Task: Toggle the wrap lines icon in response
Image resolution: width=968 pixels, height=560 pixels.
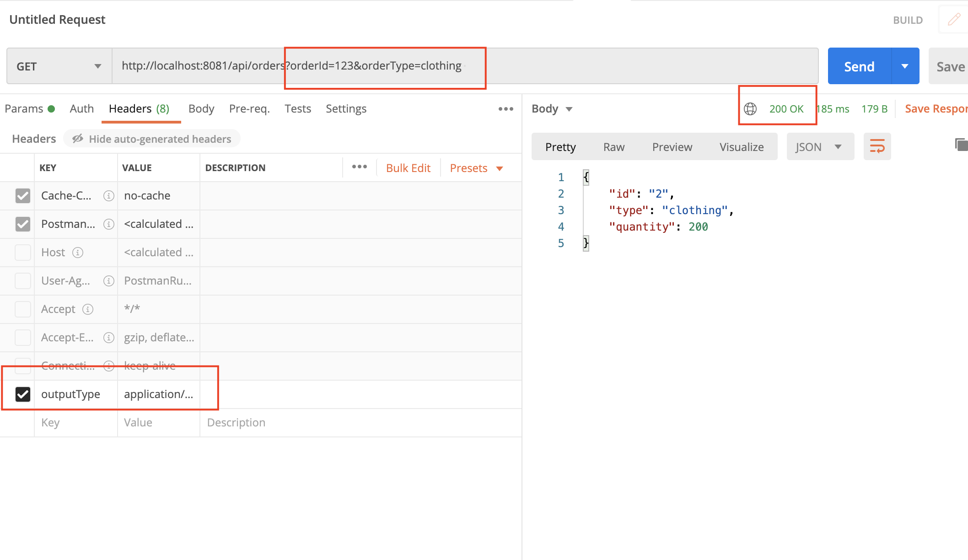Action: click(877, 146)
